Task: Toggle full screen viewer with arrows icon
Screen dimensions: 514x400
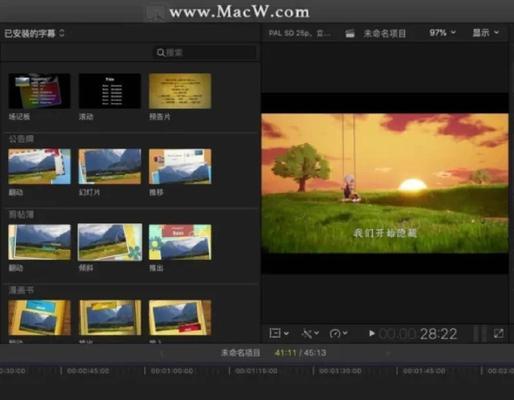Action: tap(498, 333)
